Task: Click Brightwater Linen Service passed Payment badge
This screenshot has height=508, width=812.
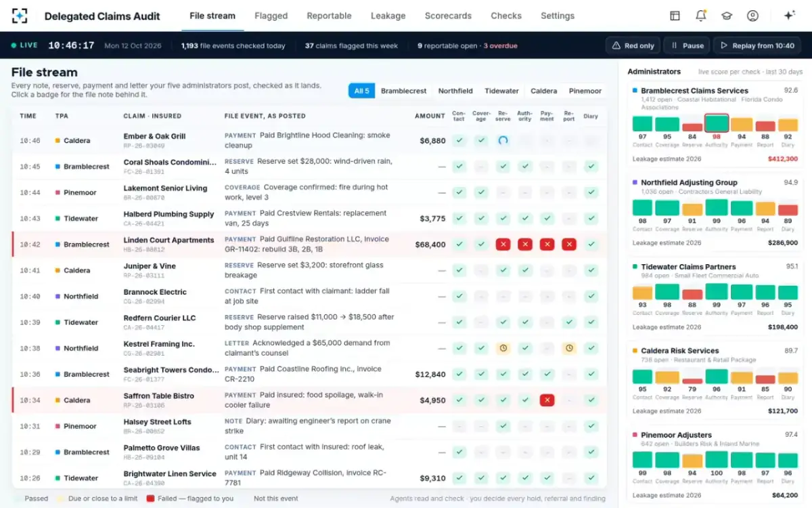Action: pyautogui.click(x=547, y=478)
